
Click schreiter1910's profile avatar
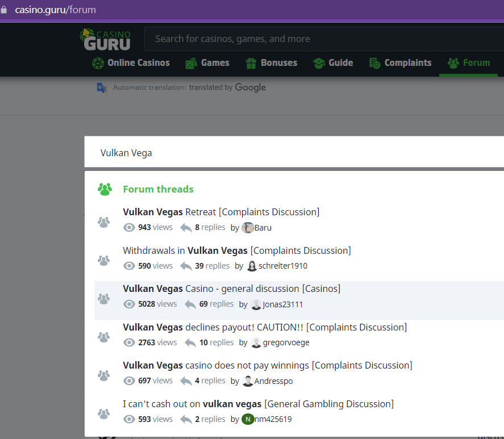252,266
